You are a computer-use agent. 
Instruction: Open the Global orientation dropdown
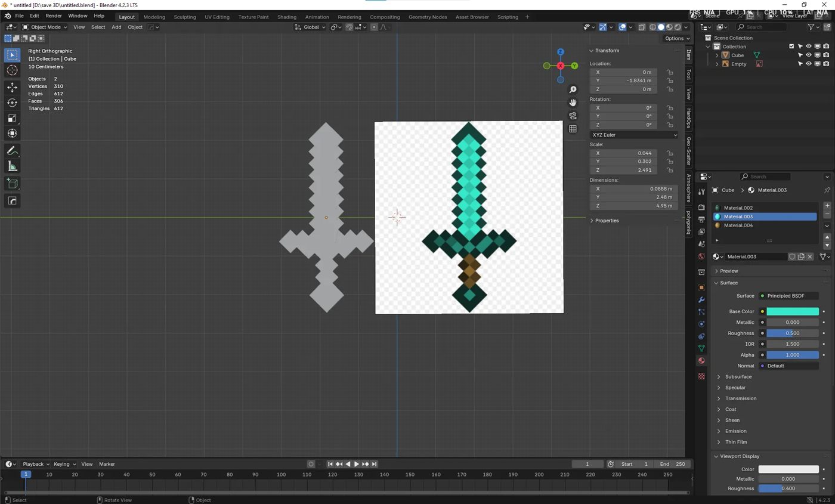pos(311,27)
